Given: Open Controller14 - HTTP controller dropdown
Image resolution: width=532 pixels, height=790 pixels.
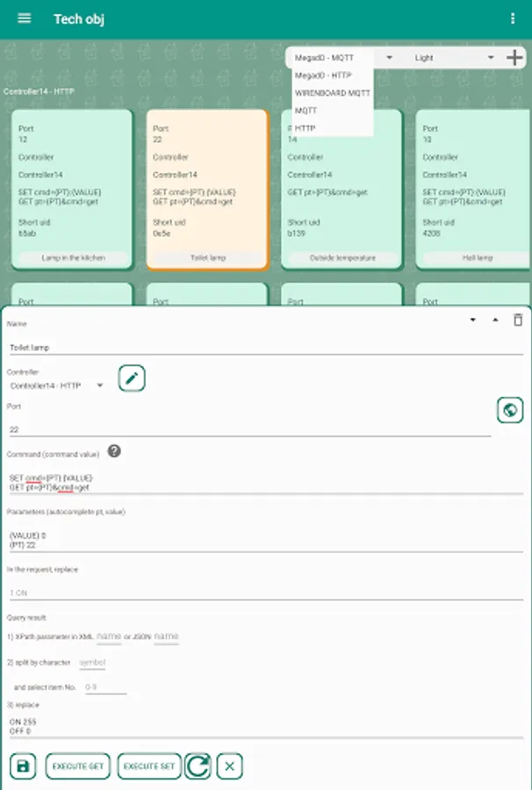Looking at the screenshot, I should 56,386.
